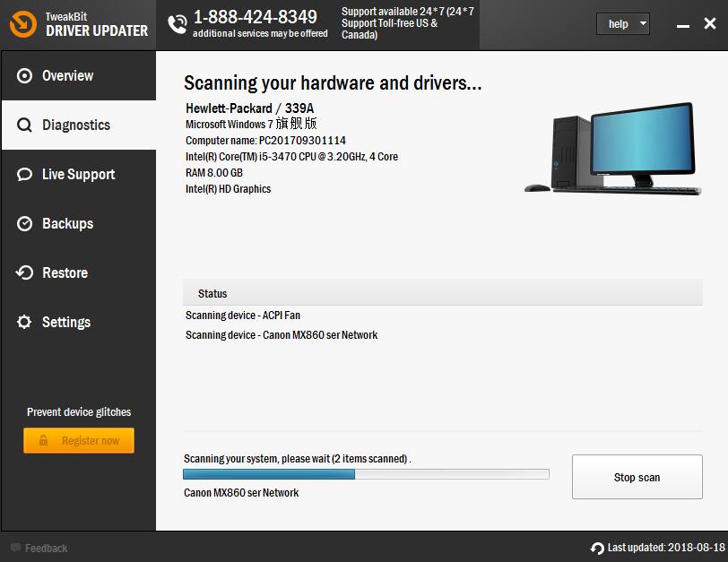Close the Driver Updater window
This screenshot has height=562, width=728.
click(x=709, y=23)
